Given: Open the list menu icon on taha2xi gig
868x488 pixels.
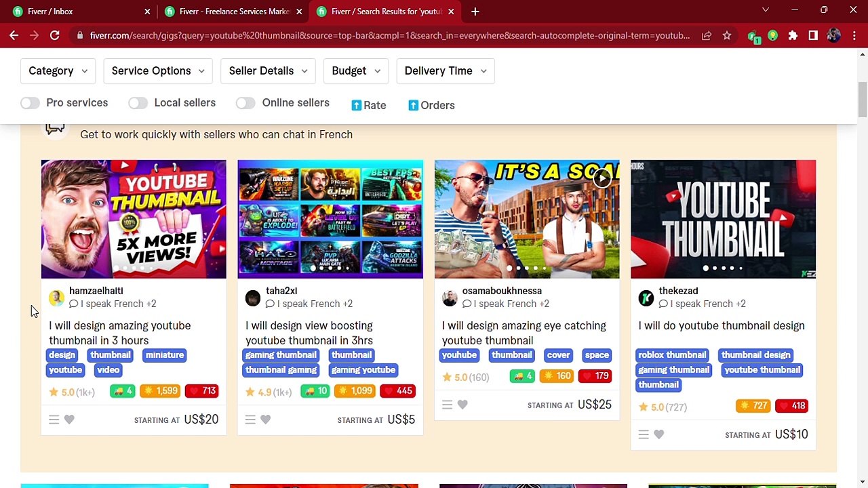Looking at the screenshot, I should [x=250, y=420].
